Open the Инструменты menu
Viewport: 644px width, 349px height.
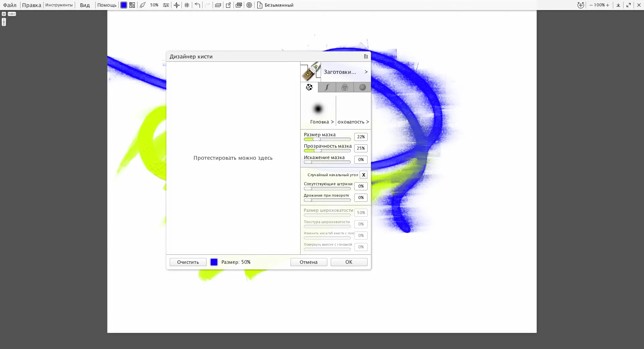pos(59,5)
